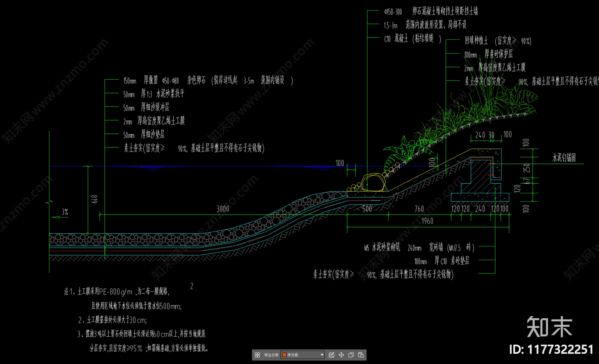Image resolution: width=599 pixels, height=364 pixels.
Task: Select the 760 dimension text
Action: (x=419, y=209)
